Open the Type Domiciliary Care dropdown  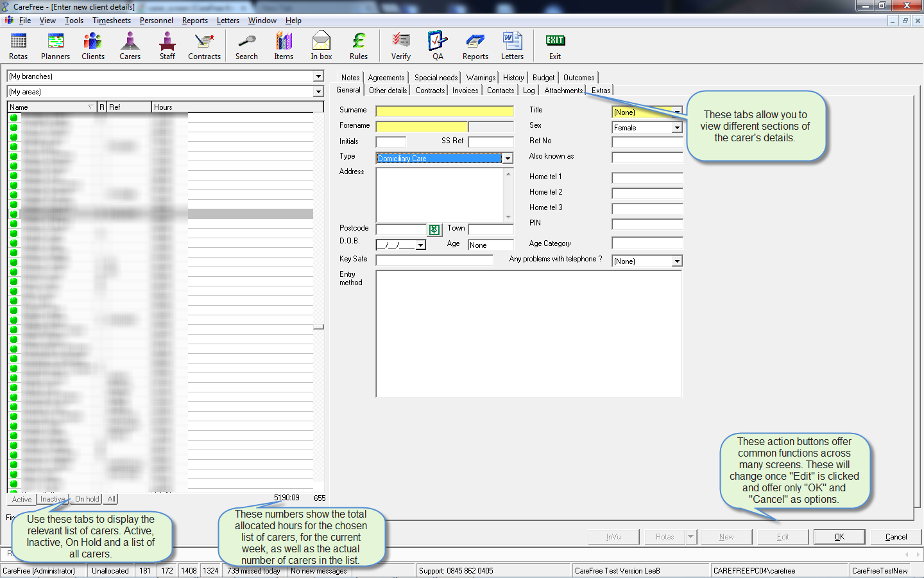(508, 159)
